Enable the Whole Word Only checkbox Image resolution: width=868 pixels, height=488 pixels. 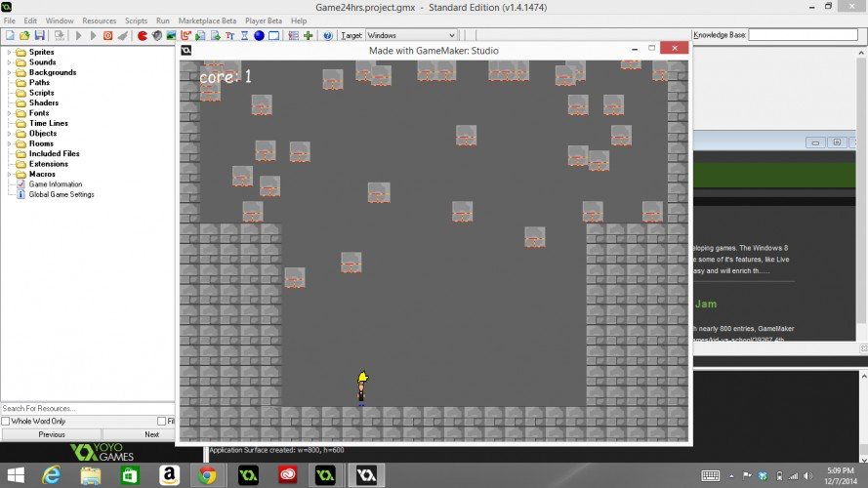coord(6,421)
